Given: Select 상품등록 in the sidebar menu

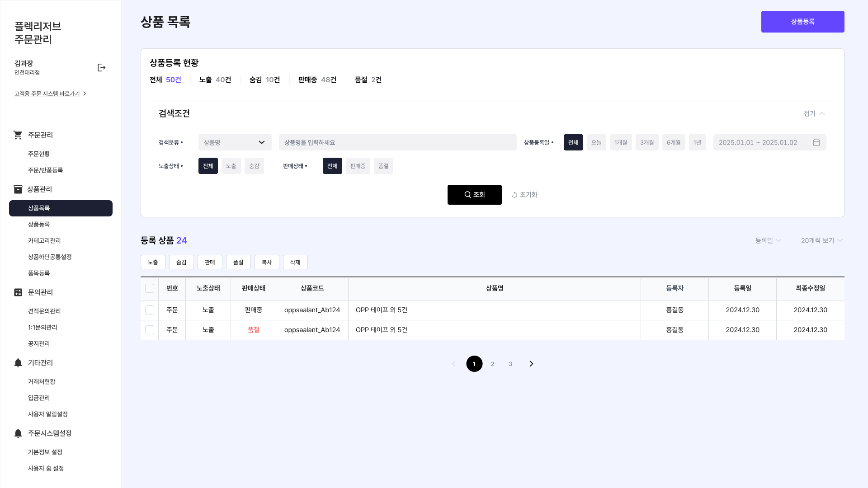Looking at the screenshot, I should 38,224.
